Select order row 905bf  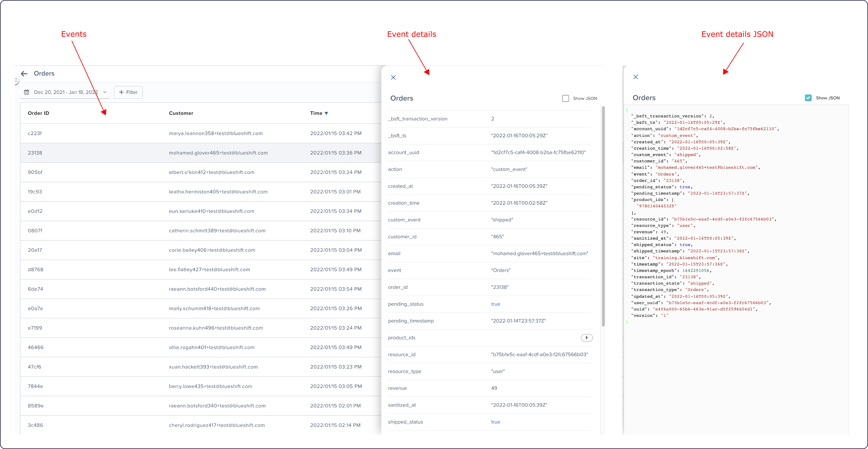[200, 172]
